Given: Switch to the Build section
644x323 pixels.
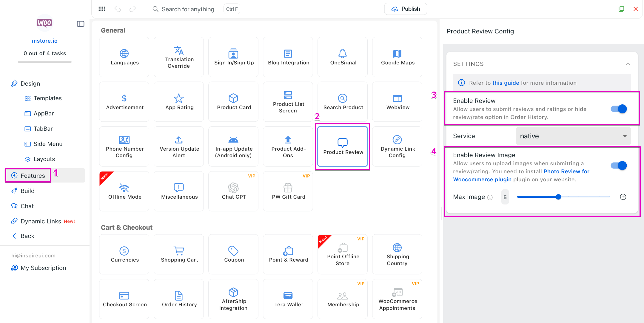Looking at the screenshot, I should [x=27, y=191].
